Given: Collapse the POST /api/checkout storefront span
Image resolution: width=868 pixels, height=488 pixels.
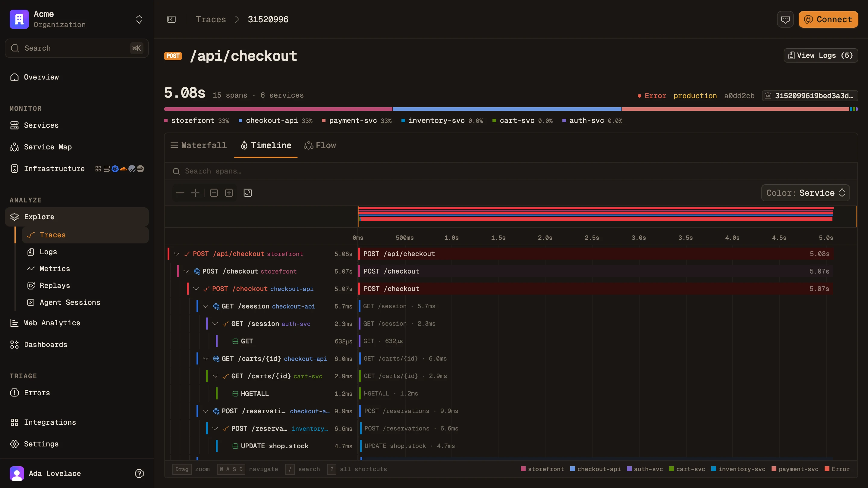Looking at the screenshot, I should (x=177, y=254).
